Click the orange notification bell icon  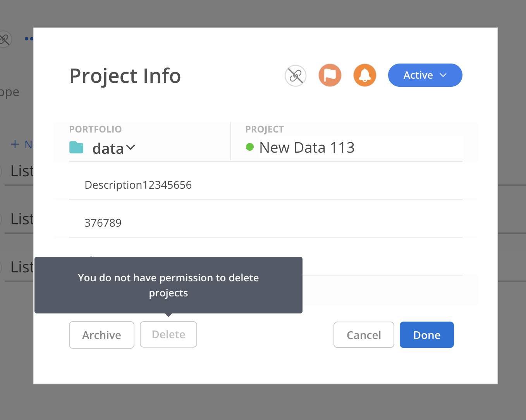coord(365,75)
